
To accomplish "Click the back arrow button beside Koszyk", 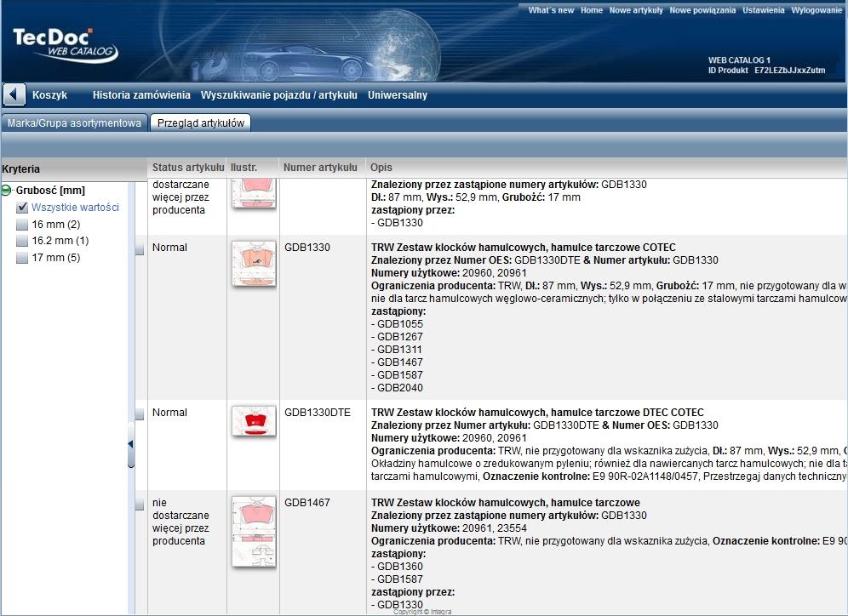I will click(x=14, y=95).
